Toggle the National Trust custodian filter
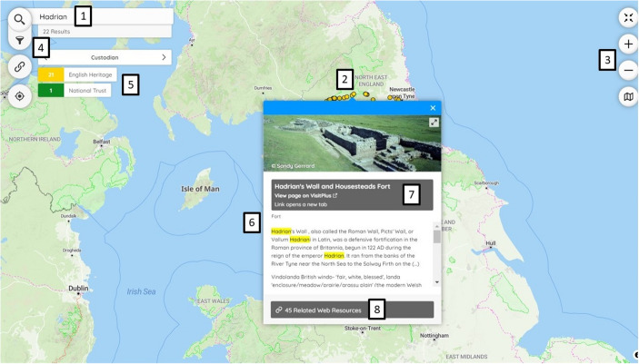The width and height of the screenshot is (639, 364). (75, 91)
